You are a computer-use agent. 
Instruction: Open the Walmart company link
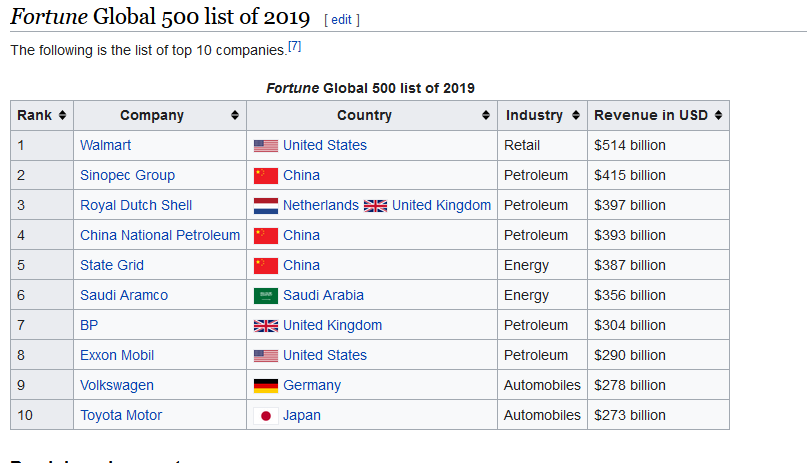(106, 145)
